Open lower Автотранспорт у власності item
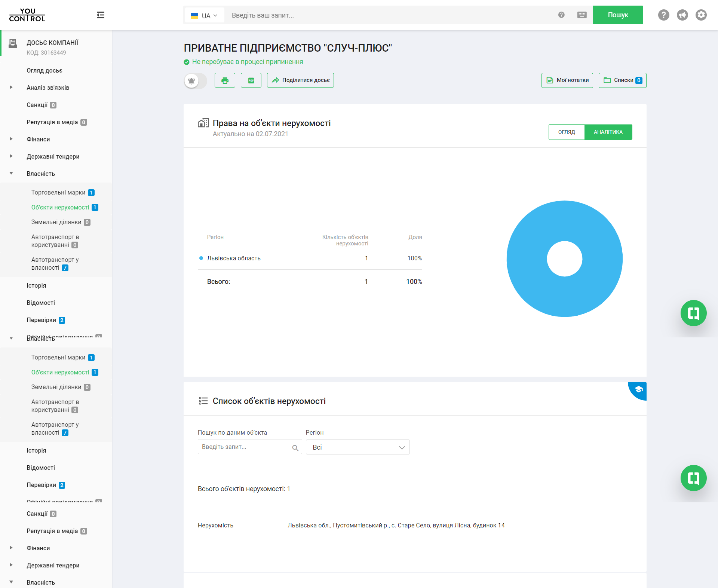 coord(55,429)
